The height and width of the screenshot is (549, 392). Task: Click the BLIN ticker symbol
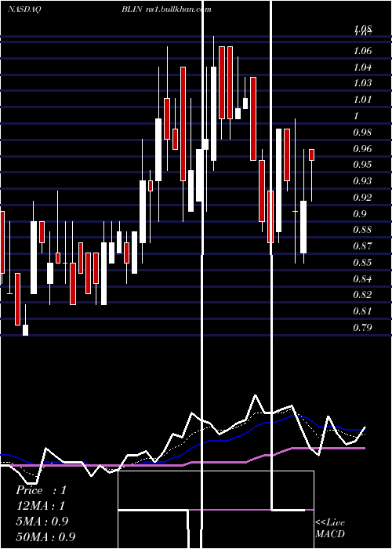point(132,9)
